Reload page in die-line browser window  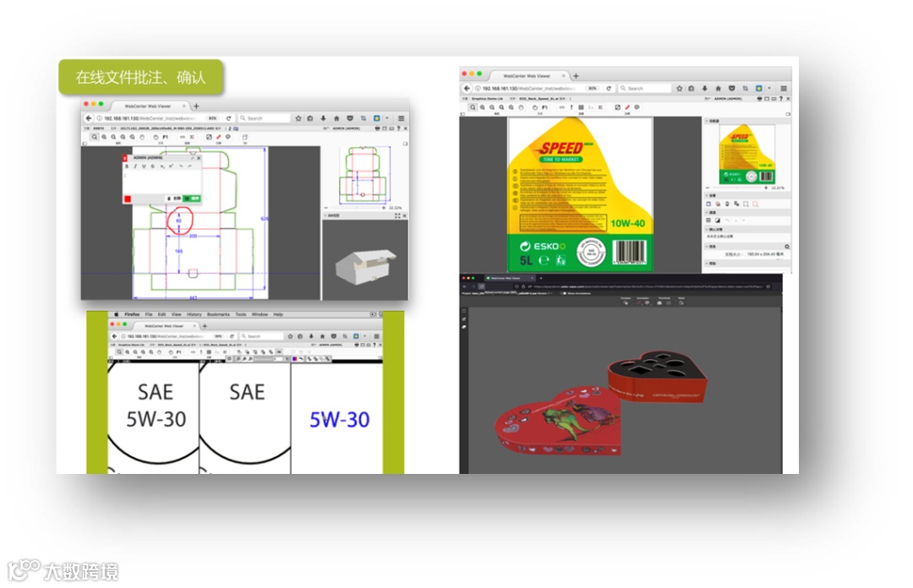229,118
